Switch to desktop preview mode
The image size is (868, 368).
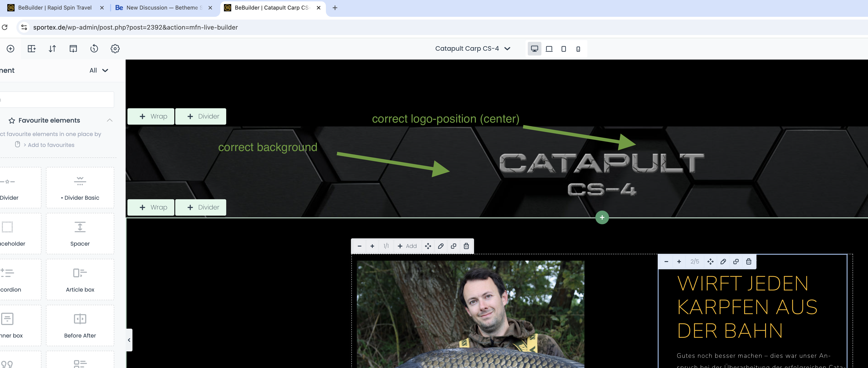pos(534,49)
